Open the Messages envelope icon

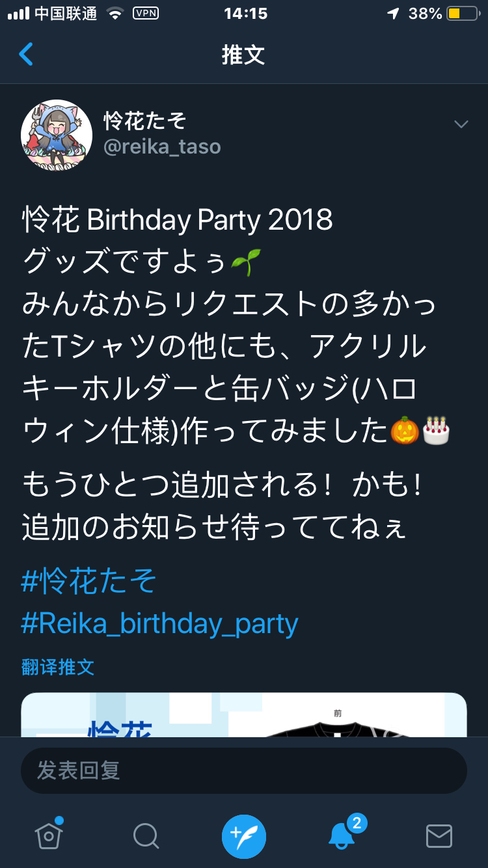(439, 835)
